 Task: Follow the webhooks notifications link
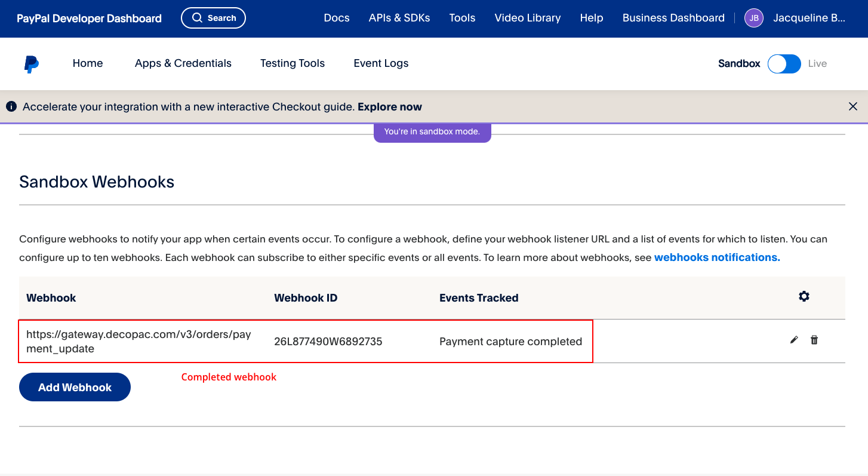(717, 257)
